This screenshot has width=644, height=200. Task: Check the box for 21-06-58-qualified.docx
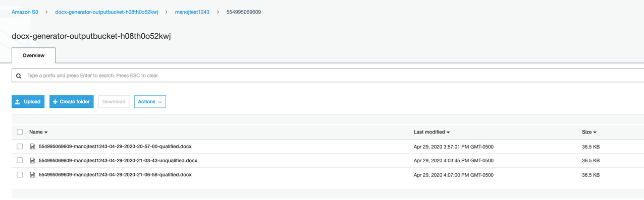[20, 175]
